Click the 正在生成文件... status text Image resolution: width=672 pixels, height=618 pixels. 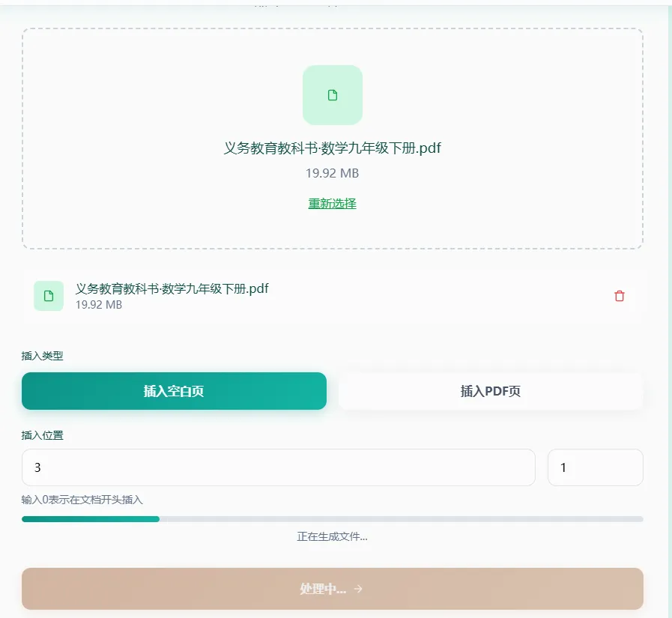[332, 536]
